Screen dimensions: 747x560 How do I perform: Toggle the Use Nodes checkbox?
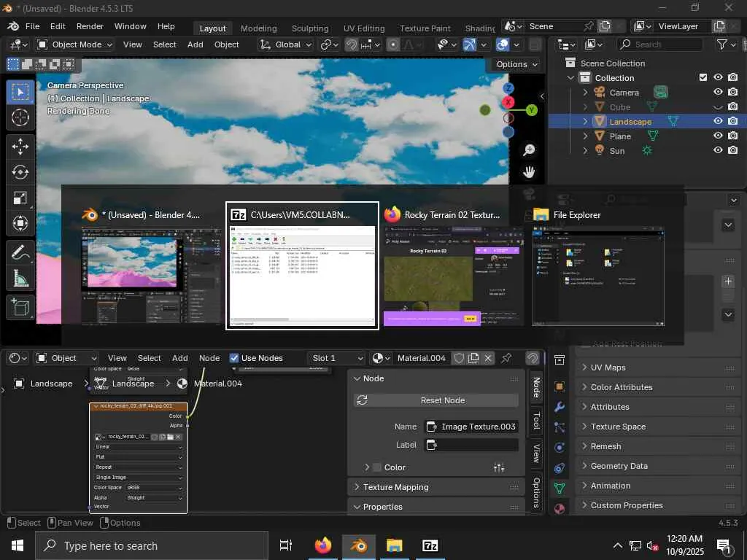pos(234,358)
